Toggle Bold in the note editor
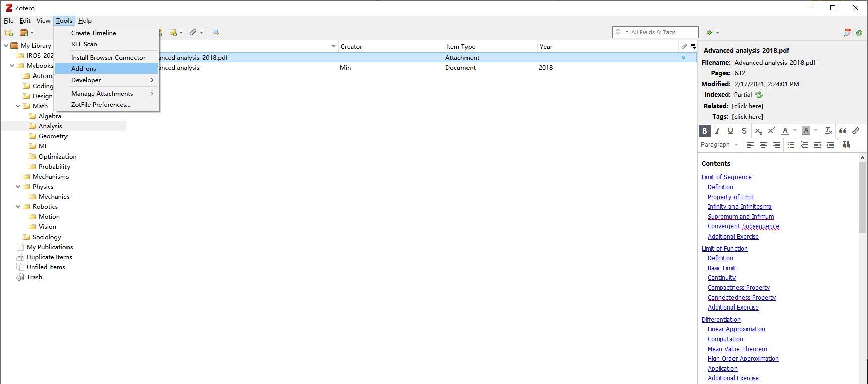Image resolution: width=868 pixels, height=384 pixels. 704,131
